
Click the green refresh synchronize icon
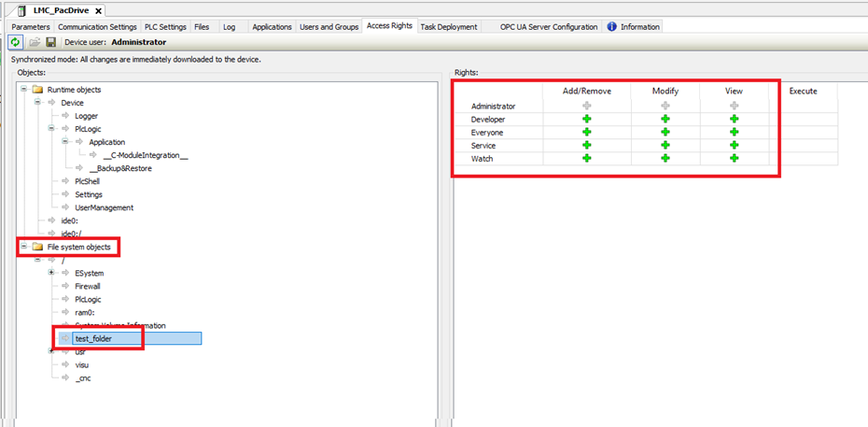pyautogui.click(x=16, y=42)
